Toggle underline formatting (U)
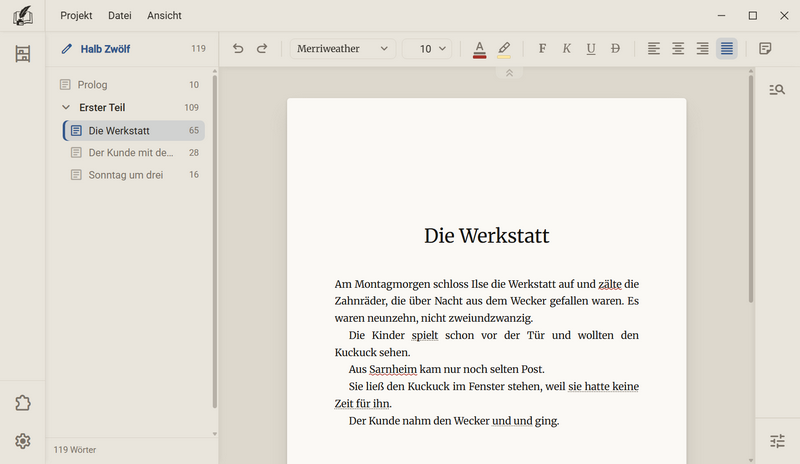The width and height of the screenshot is (800, 464). pos(591,48)
